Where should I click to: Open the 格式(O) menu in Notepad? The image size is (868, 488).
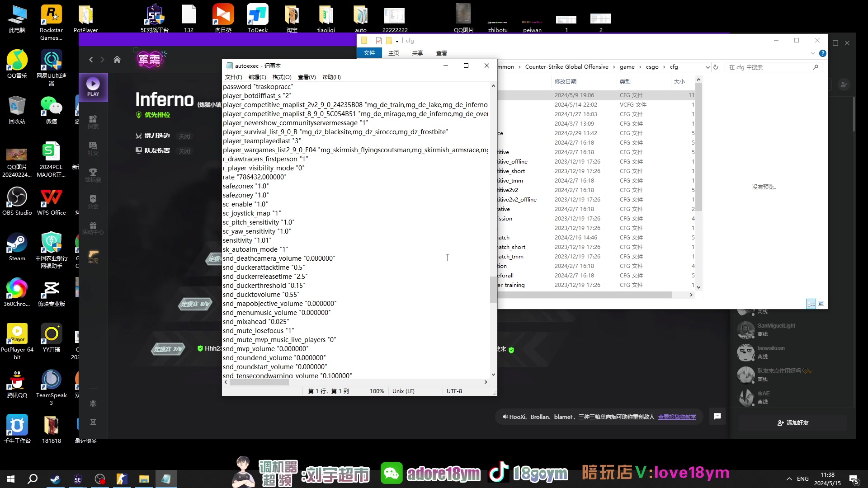pyautogui.click(x=282, y=77)
